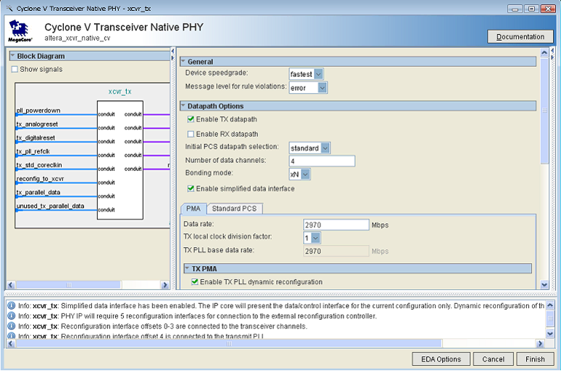Click the pll_powerdown signal label
Screen dimensions: 561x392
(x=38, y=111)
